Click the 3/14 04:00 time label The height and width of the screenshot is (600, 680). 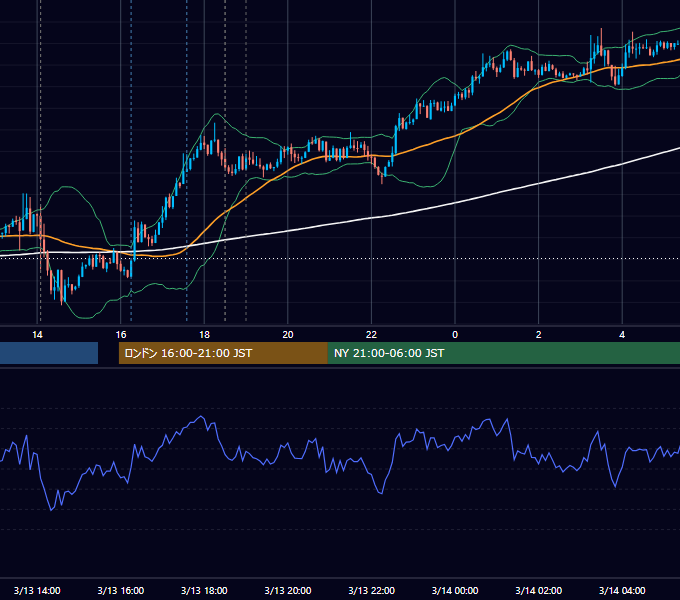pos(622,590)
